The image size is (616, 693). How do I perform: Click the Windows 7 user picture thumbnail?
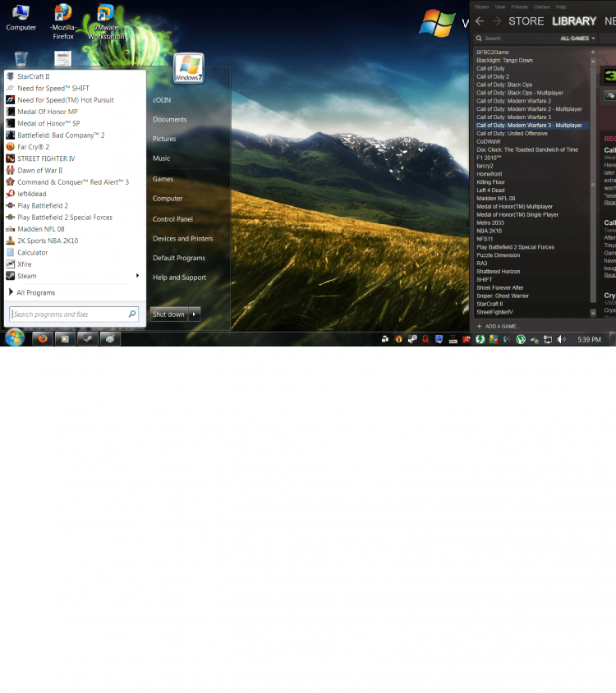pos(189,68)
